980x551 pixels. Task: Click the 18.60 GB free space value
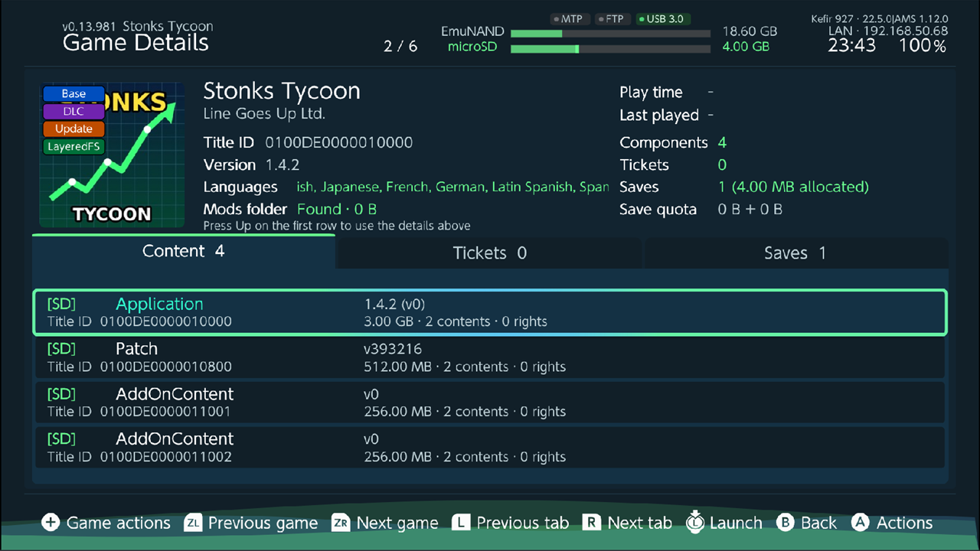pos(750,32)
